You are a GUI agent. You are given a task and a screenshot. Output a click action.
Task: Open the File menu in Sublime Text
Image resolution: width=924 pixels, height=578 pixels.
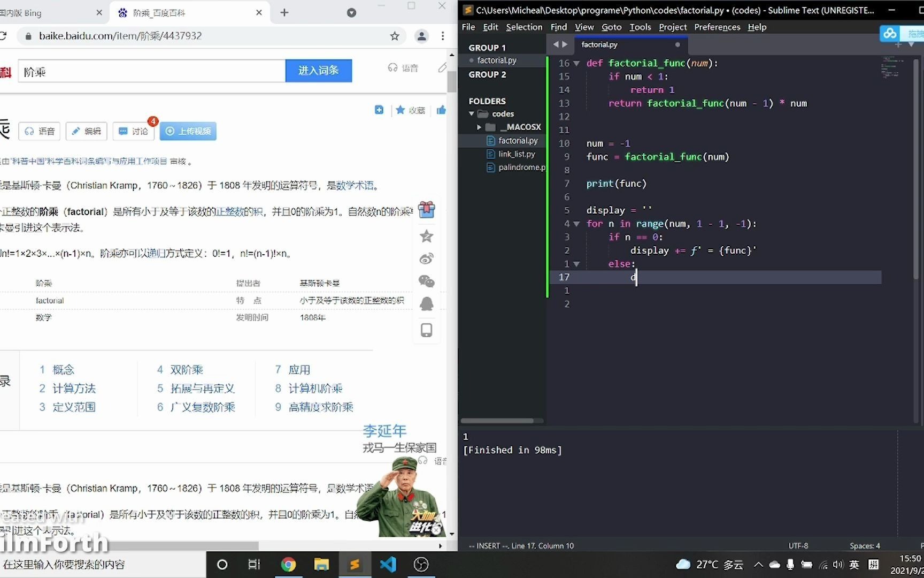coord(468,27)
